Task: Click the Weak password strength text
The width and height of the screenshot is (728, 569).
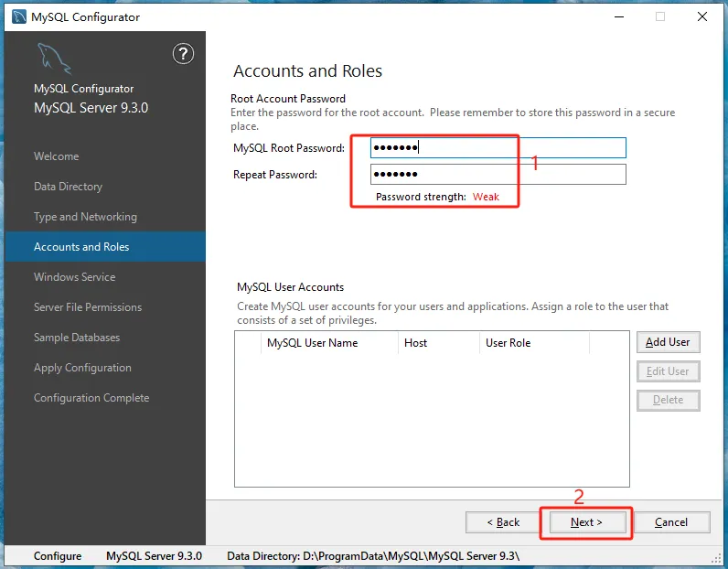Action: tap(487, 197)
